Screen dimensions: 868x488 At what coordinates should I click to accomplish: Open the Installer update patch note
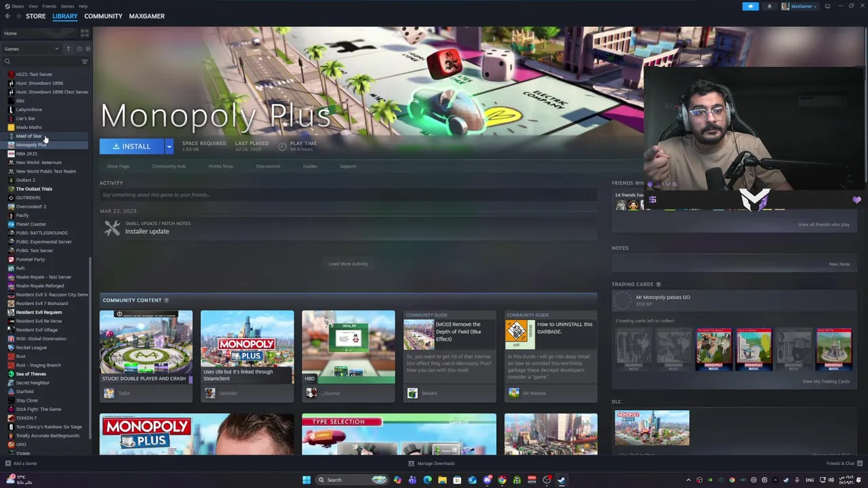click(147, 231)
